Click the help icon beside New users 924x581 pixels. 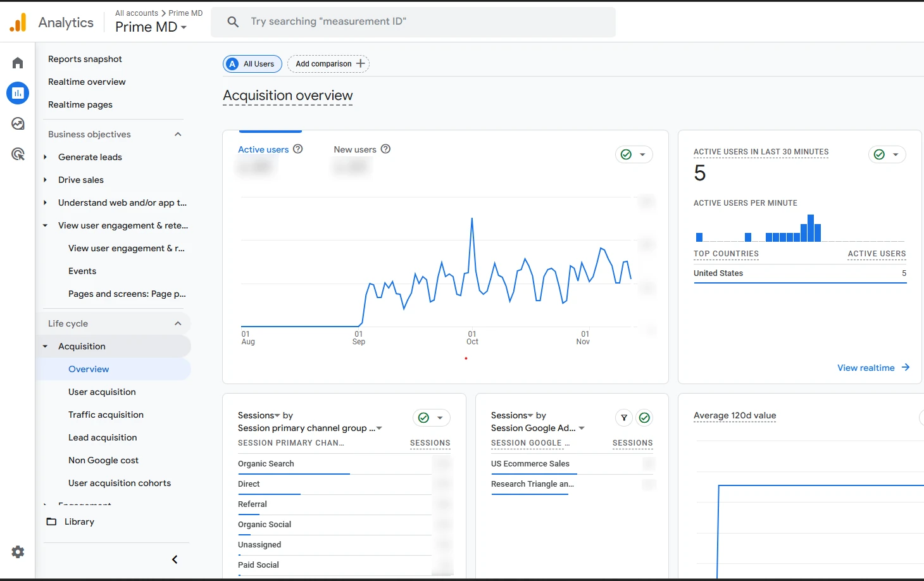(385, 149)
